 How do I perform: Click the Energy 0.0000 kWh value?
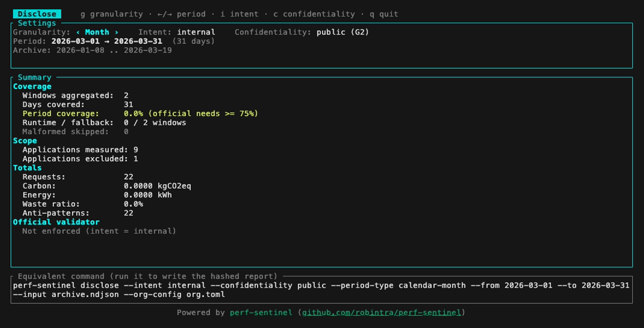point(148,195)
